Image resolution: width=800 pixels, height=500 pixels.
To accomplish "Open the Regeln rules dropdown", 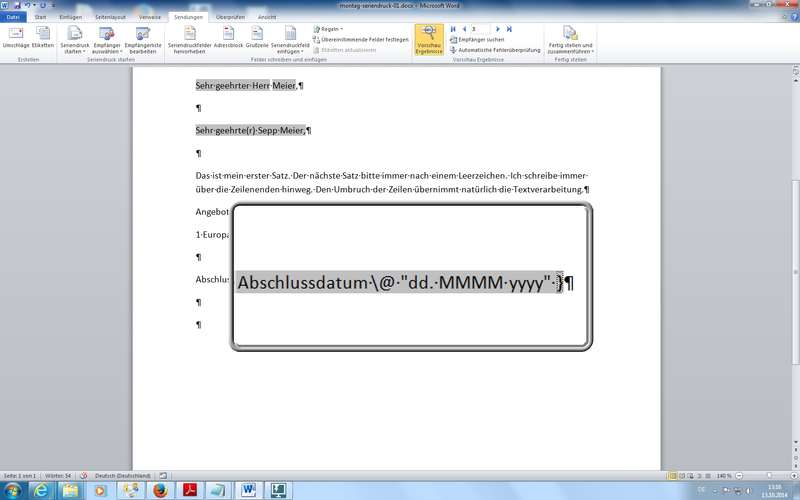I will click(328, 29).
